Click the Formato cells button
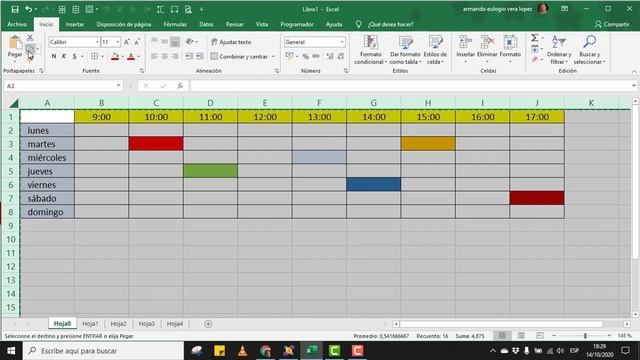The width and height of the screenshot is (640, 360). (510, 50)
